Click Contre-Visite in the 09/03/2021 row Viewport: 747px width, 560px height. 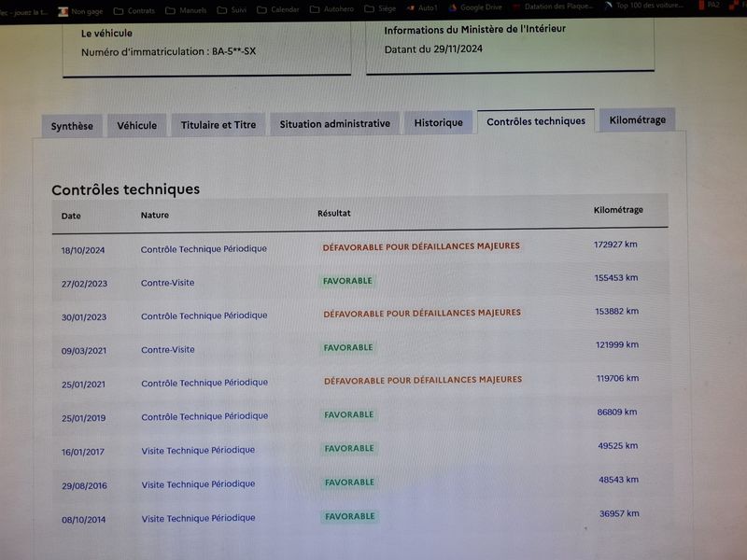168,349
